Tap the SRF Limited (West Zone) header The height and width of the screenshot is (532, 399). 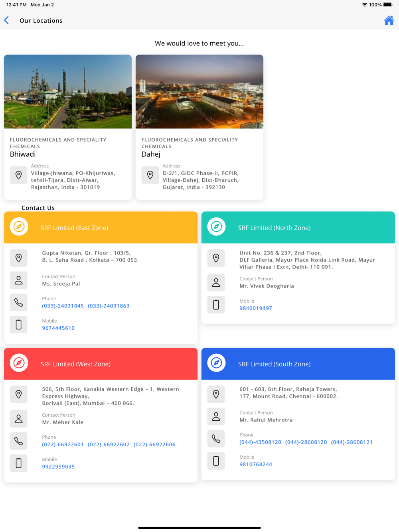click(x=101, y=364)
